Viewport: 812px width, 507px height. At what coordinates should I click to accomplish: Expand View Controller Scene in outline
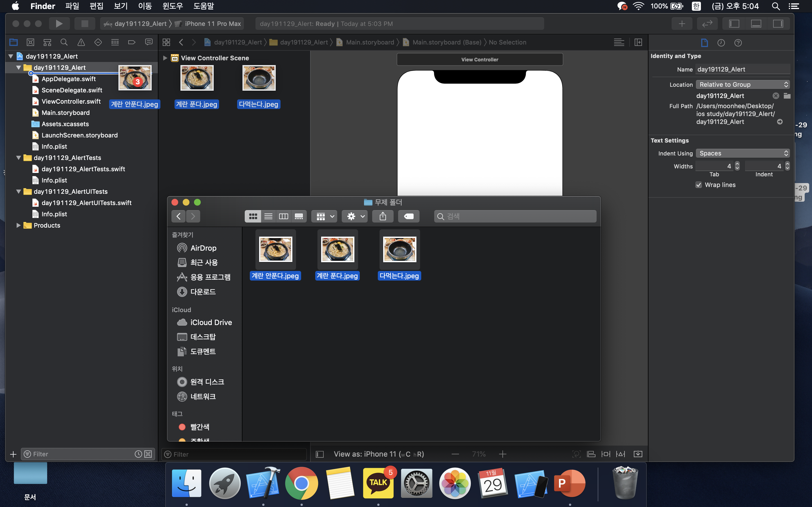coord(165,58)
